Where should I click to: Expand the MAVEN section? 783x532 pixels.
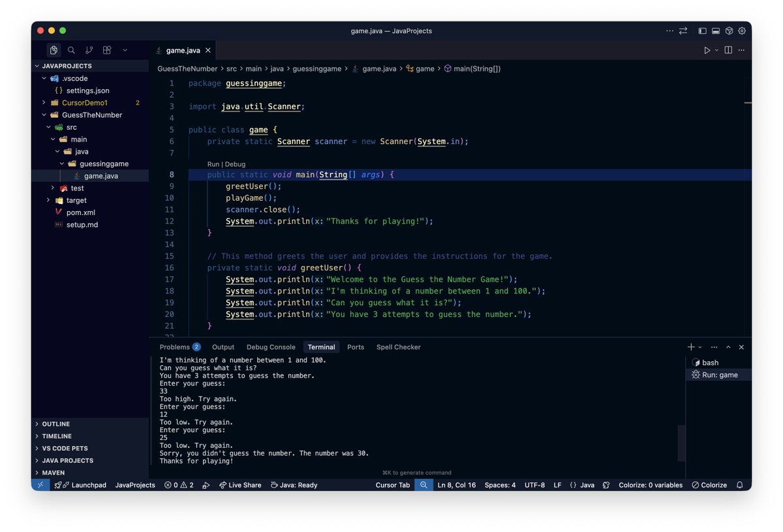pyautogui.click(x=90, y=473)
